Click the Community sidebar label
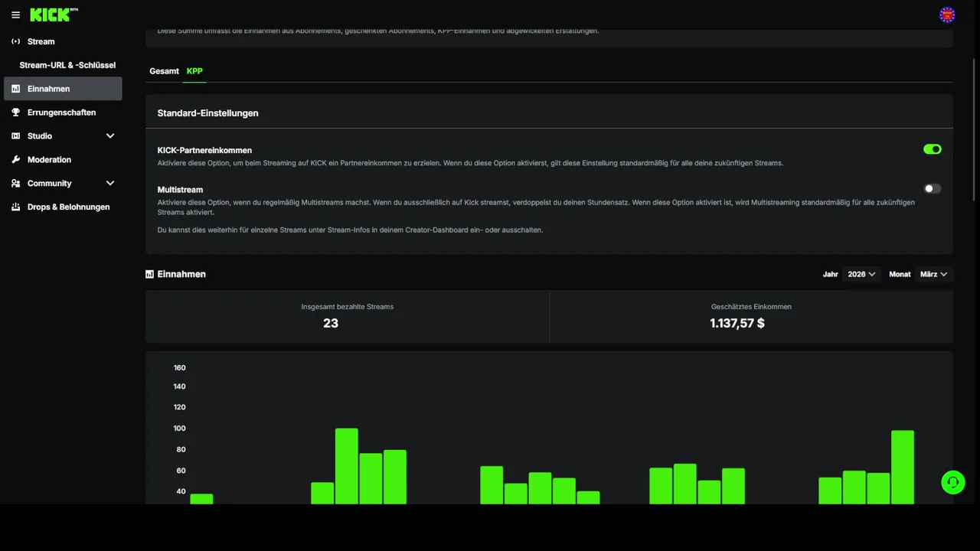This screenshot has width=980, height=551. pos(49,184)
